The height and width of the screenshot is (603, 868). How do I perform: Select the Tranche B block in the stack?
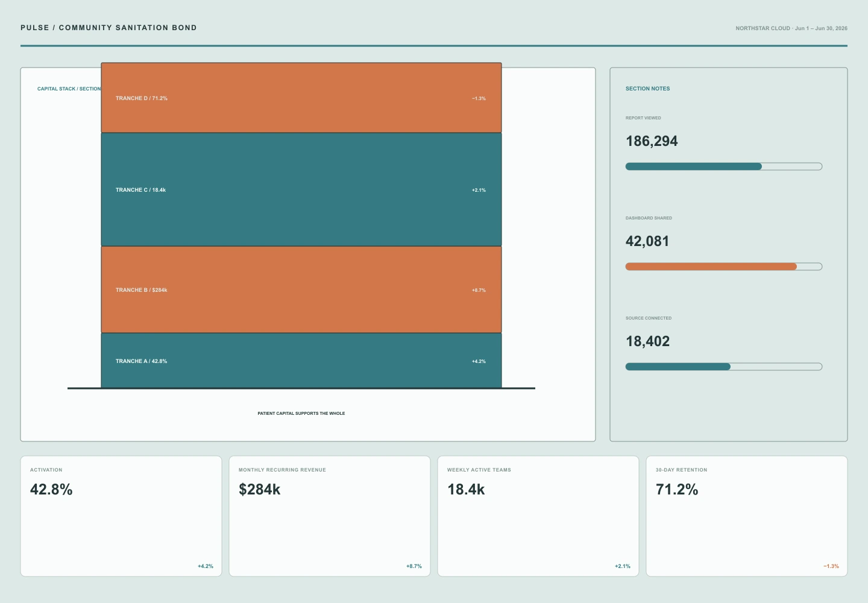pyautogui.click(x=301, y=289)
